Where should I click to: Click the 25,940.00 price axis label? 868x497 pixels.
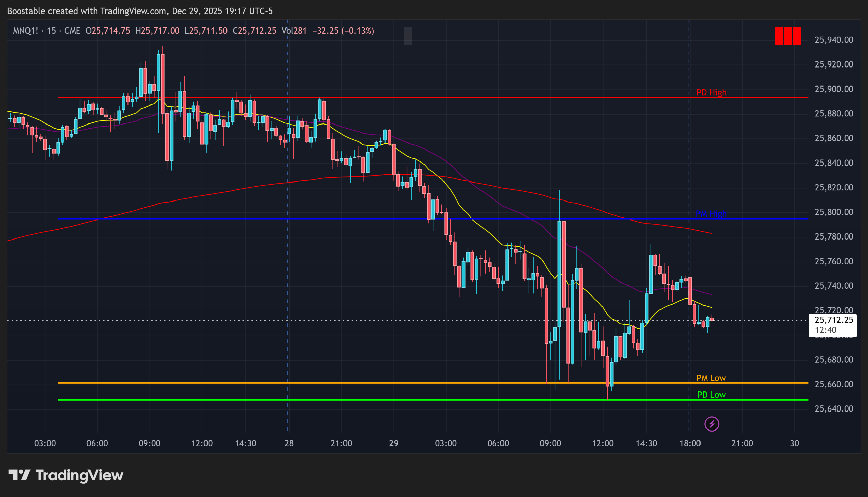[833, 40]
